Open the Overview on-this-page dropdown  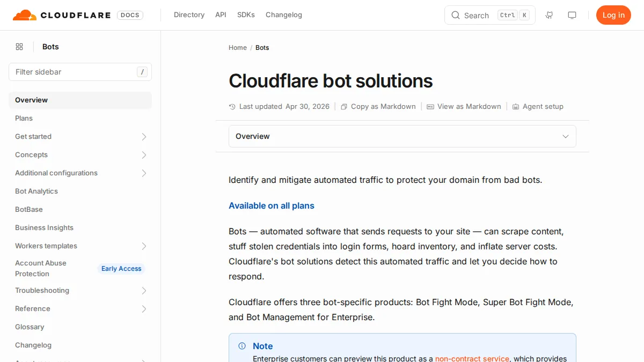click(x=402, y=136)
